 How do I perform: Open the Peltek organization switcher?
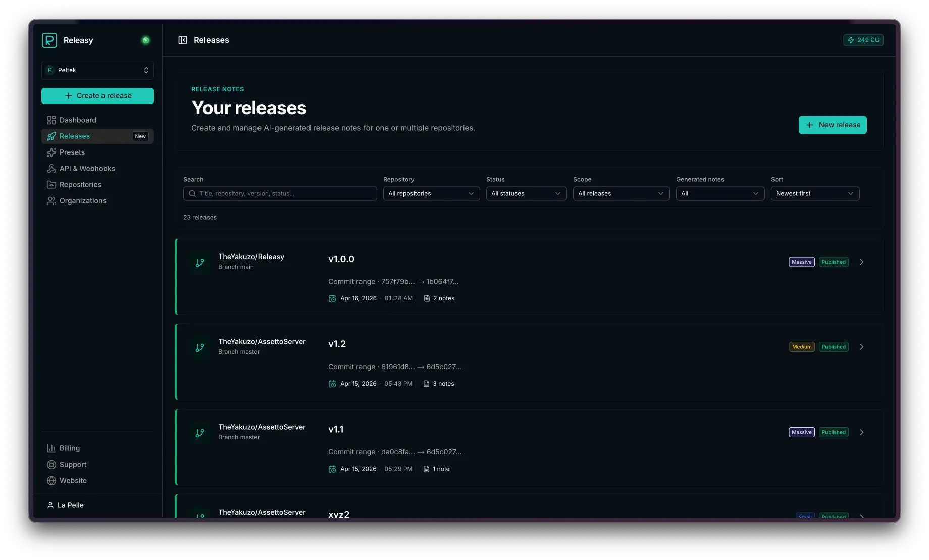pos(97,70)
